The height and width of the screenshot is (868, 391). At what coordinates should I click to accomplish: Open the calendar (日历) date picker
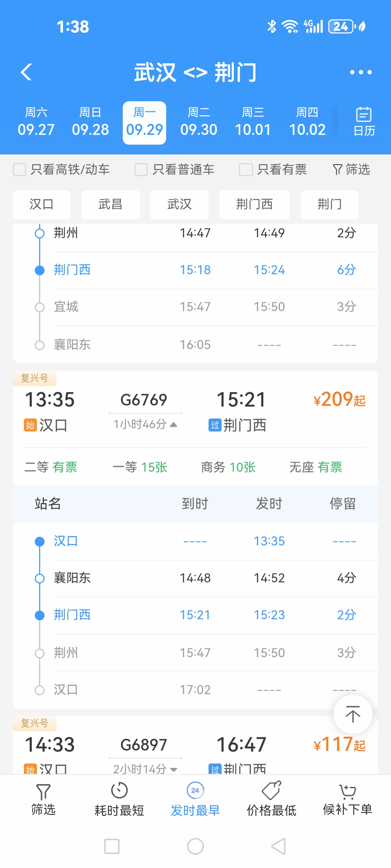coord(364,122)
